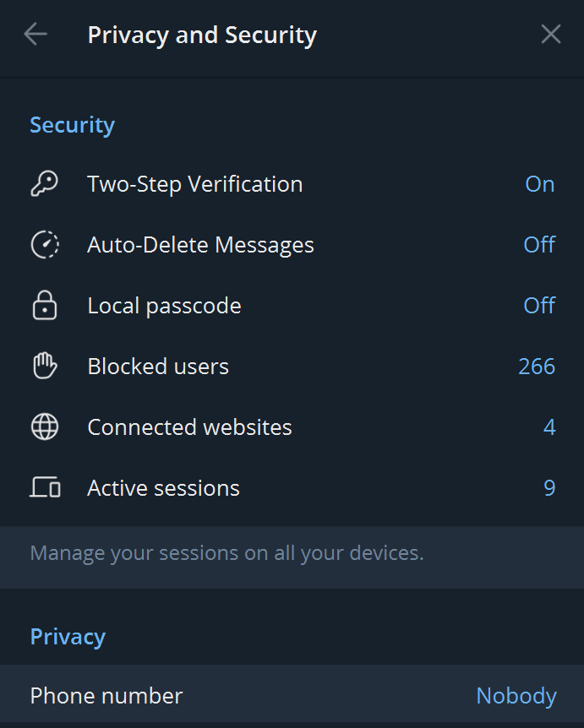Click the Off value beside Auto-Delete Messages

[x=539, y=243]
